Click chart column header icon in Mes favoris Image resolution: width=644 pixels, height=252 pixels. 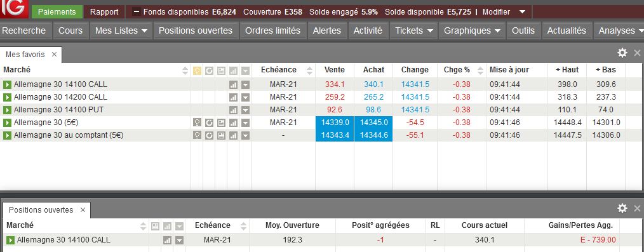[x=233, y=70]
